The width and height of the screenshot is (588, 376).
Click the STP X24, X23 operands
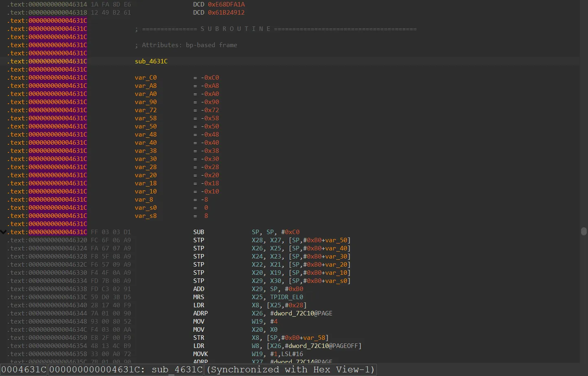coord(301,256)
